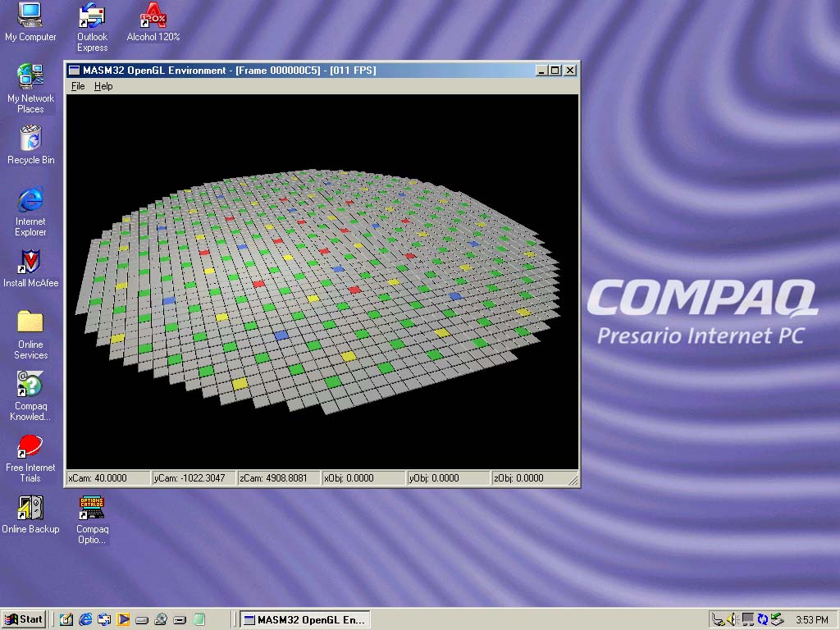Click the gray monitor tray icon

click(747, 620)
